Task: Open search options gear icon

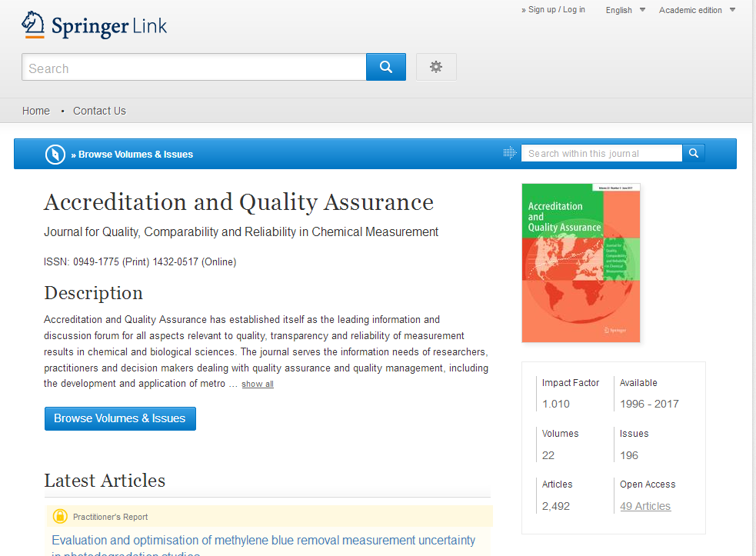Action: pos(436,67)
